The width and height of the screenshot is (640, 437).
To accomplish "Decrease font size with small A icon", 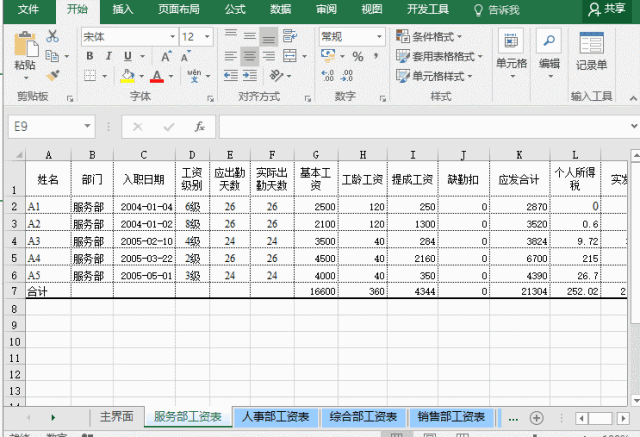I will 185,56.
